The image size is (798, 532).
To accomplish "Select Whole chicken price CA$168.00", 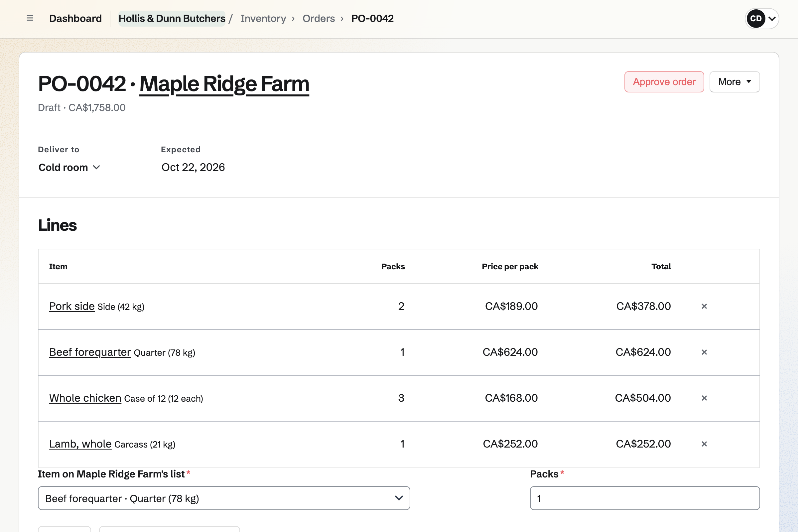I will [x=511, y=398].
